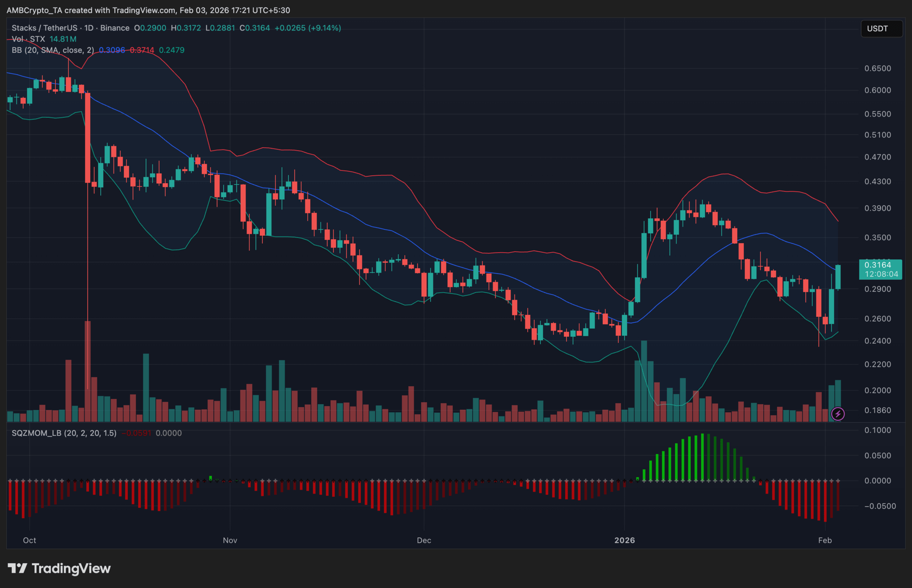Click the blue BB basis value 0.3096

pos(112,50)
